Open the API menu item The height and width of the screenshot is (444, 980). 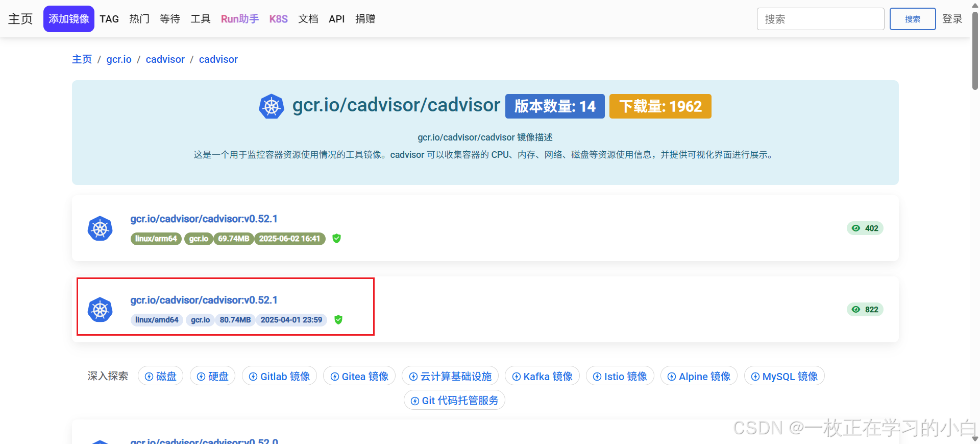(x=337, y=19)
